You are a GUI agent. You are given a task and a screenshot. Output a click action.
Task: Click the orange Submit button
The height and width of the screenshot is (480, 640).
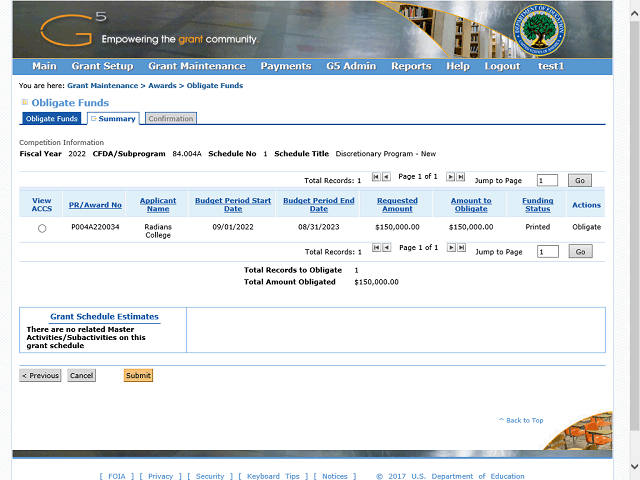(138, 376)
